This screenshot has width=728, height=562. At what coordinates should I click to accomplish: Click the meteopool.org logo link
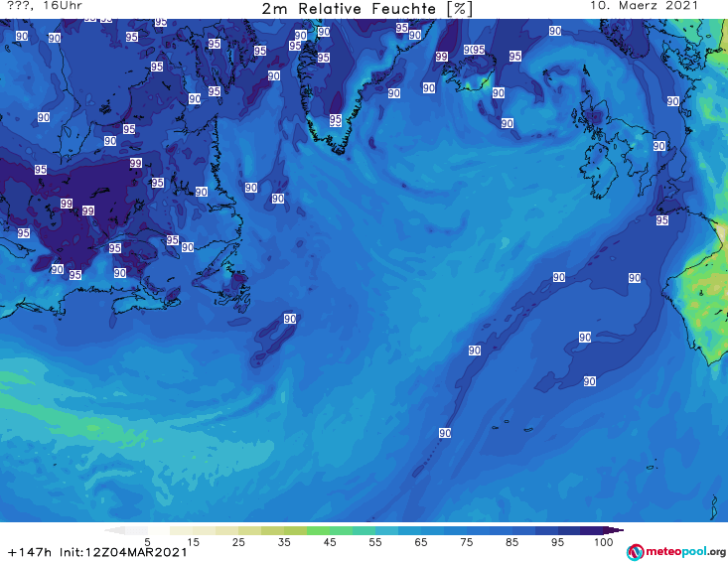[x=676, y=552]
